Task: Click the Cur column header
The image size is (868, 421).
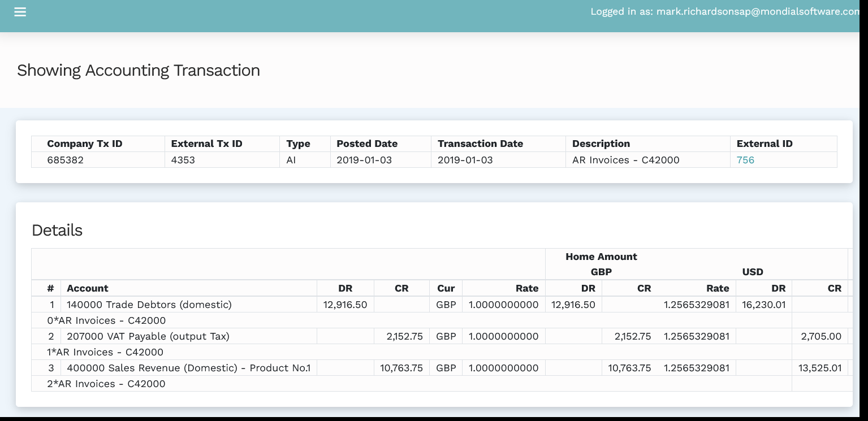Action: tap(446, 288)
